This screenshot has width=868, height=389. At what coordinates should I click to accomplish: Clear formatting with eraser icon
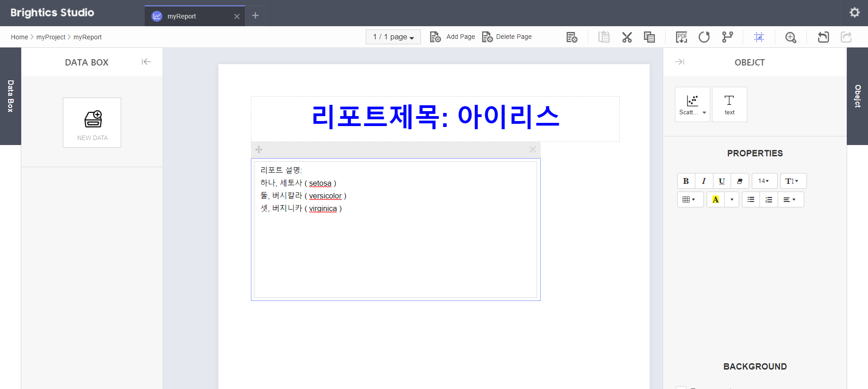click(x=740, y=181)
